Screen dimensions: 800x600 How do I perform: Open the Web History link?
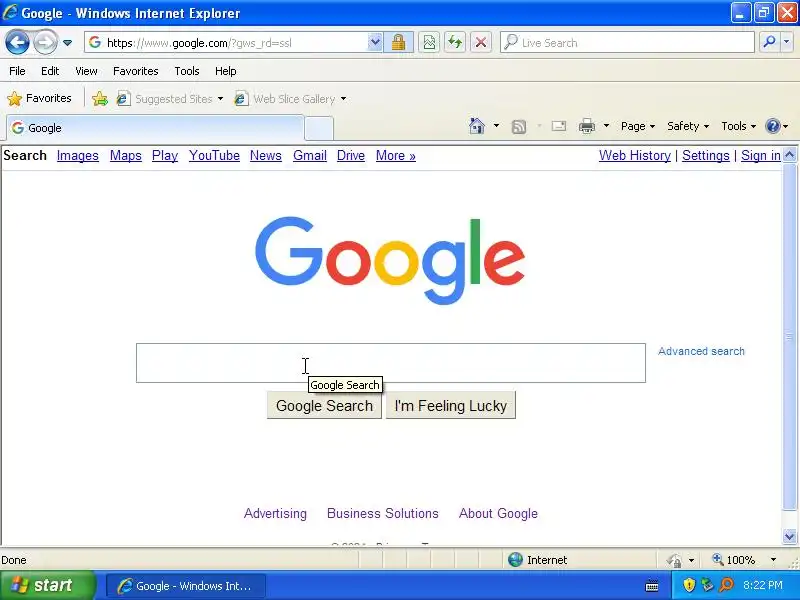(x=635, y=156)
